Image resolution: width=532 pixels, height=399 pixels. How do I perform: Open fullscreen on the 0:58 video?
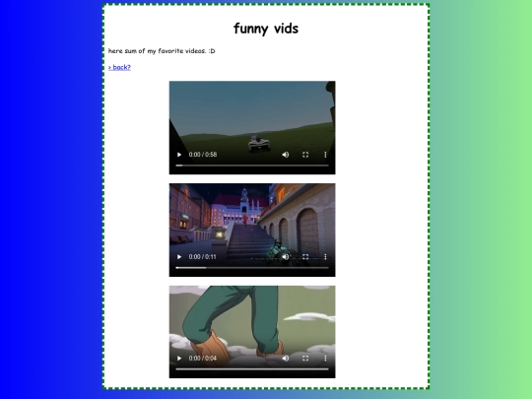tap(305, 155)
